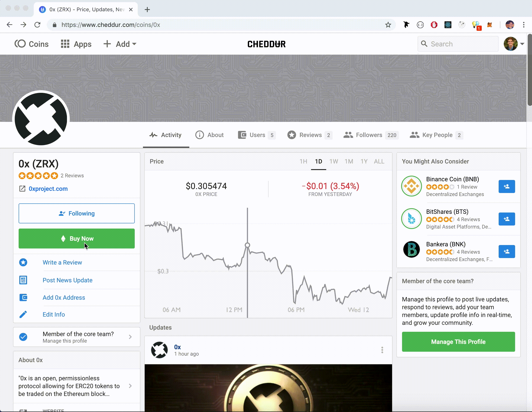Open the three-dot menu on the 0x update
532x412 pixels.
(x=382, y=350)
